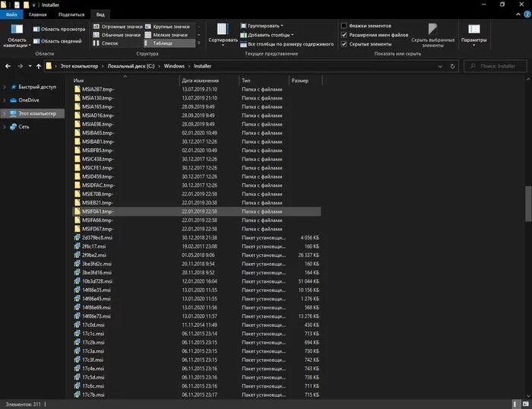Expand Этот компьютер tree node
This screenshot has height=409, width=532.
click(x=5, y=113)
